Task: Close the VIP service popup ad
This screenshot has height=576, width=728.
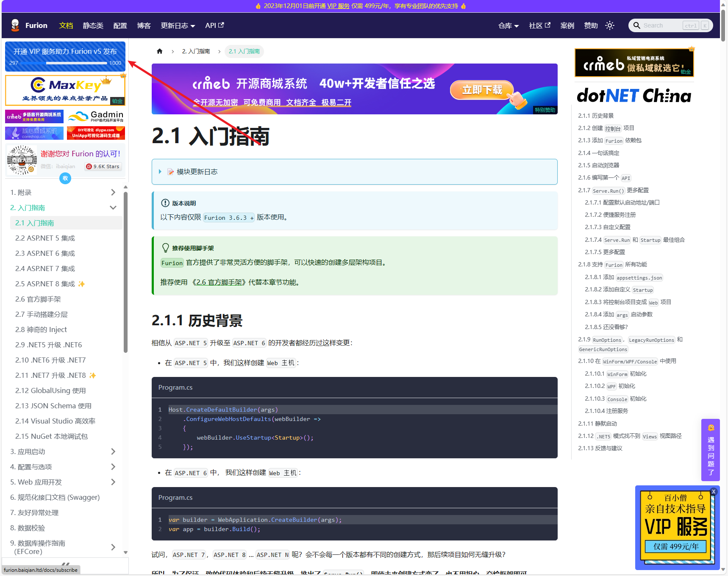Action: pos(714,492)
